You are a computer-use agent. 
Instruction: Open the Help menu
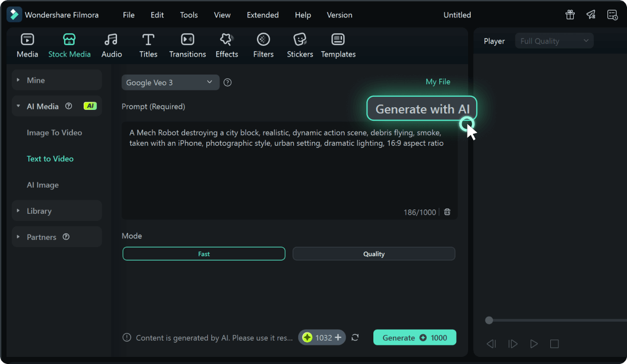pos(303,15)
